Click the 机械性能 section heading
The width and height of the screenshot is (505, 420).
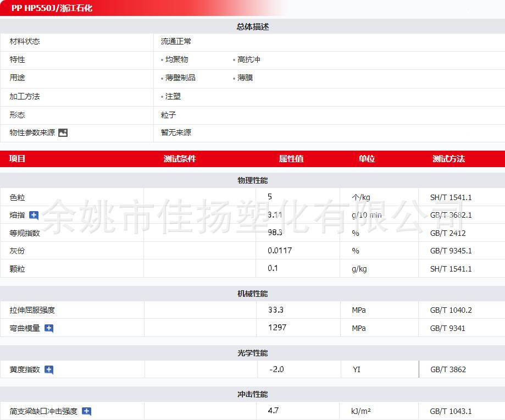[252, 294]
